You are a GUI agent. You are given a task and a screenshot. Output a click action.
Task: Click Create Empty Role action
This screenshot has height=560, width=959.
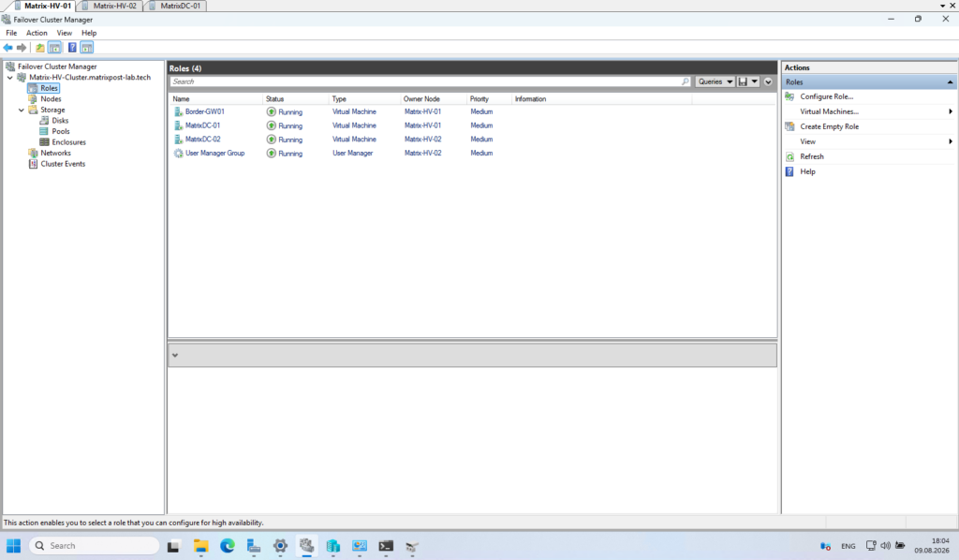(830, 126)
